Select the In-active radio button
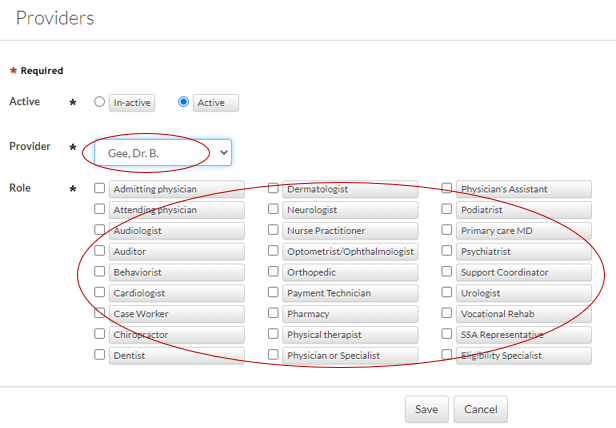616x428 pixels. pyautogui.click(x=99, y=102)
